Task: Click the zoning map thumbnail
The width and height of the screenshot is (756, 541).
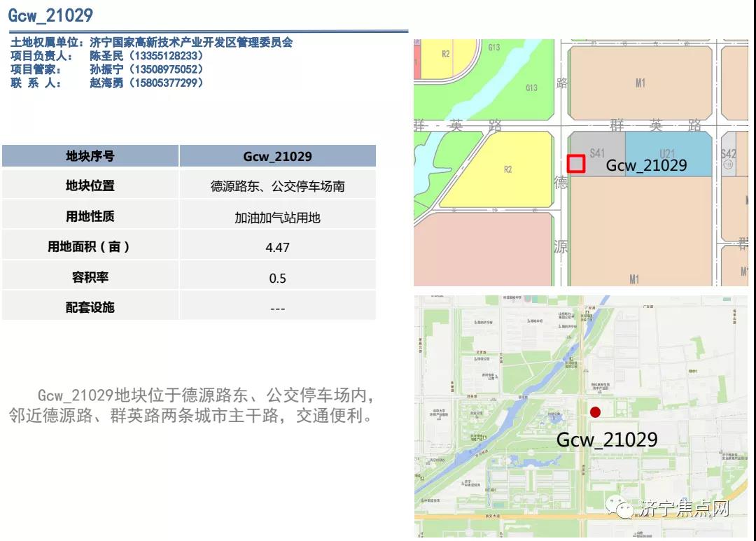Action: [581, 162]
